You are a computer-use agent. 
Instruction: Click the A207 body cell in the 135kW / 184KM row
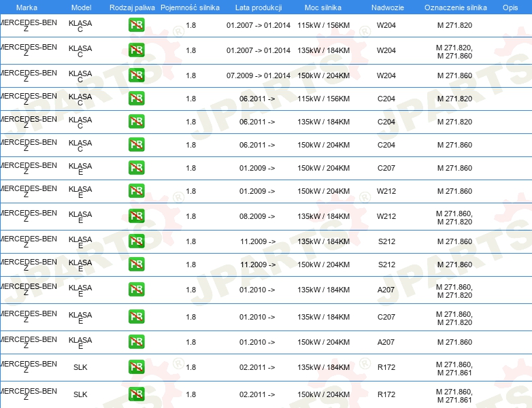(386, 290)
